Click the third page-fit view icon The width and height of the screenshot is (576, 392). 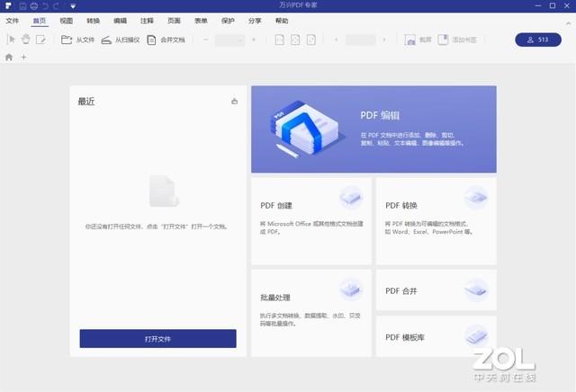pyautogui.click(x=311, y=40)
